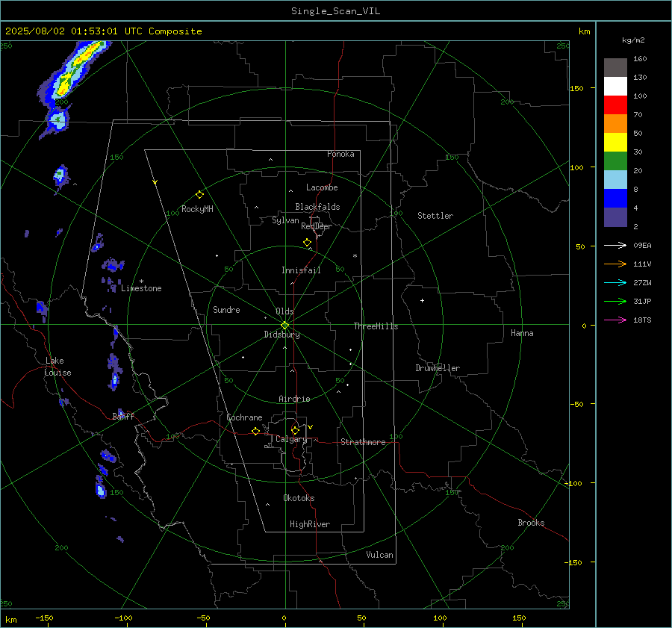Screen dimensions: 672x628
Task: Click the Innisfail label
Action: (x=301, y=270)
